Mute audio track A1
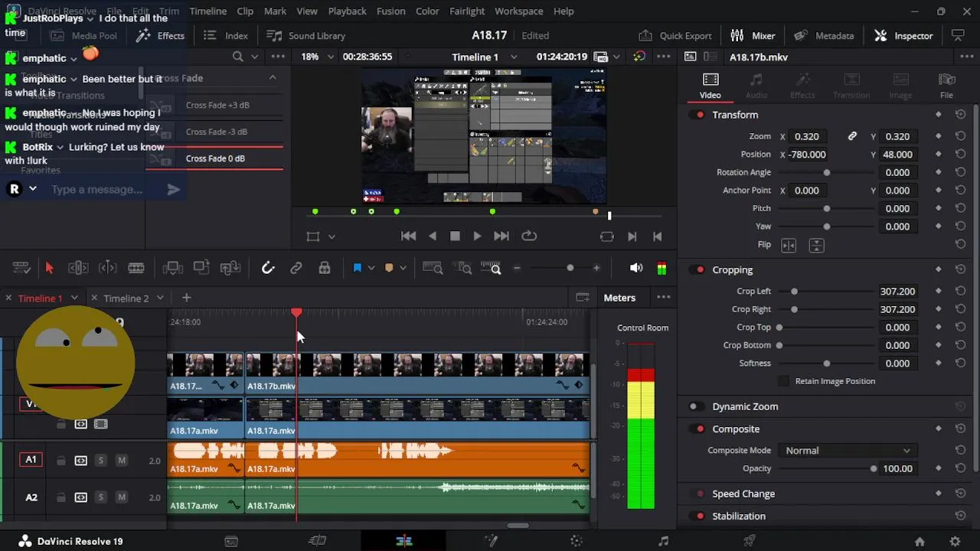The image size is (980, 551). (121, 460)
